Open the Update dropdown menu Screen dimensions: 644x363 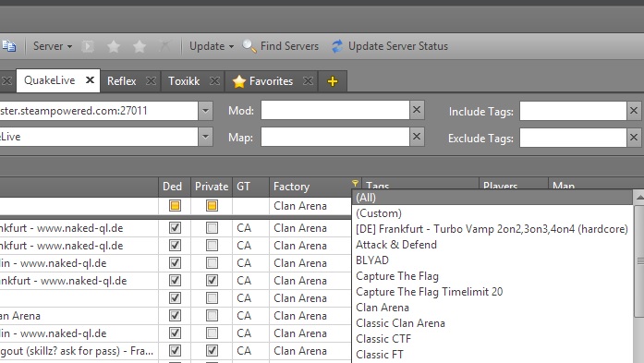[212, 46]
